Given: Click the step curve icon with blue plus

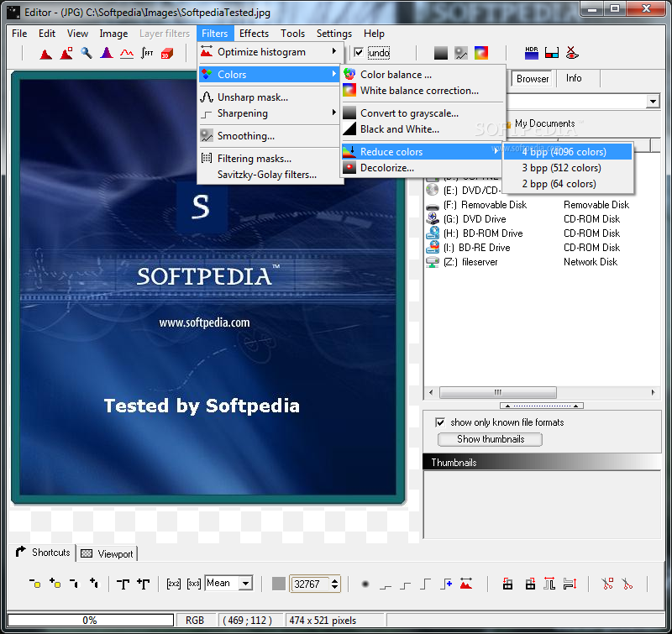Looking at the screenshot, I should 446,584.
